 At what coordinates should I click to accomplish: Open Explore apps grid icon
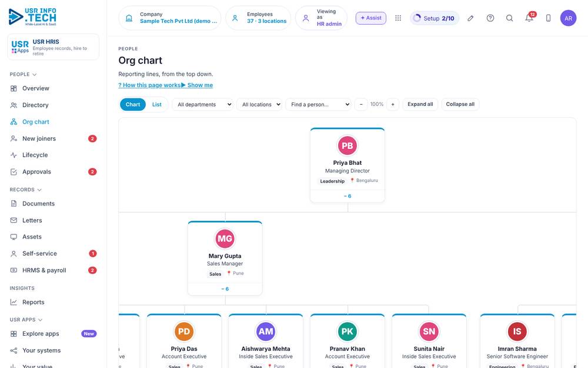tap(14, 334)
